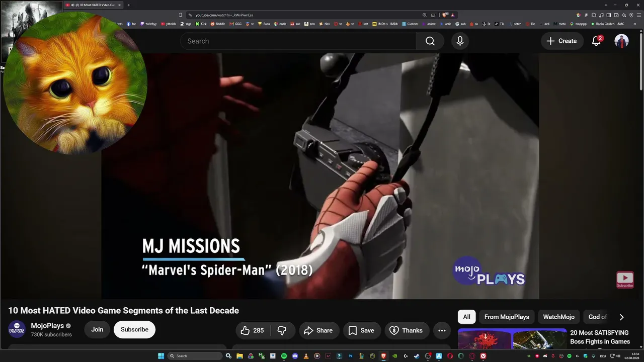This screenshot has width=644, height=362.
Task: Open Discord from the taskbar
Action: tap(295, 356)
